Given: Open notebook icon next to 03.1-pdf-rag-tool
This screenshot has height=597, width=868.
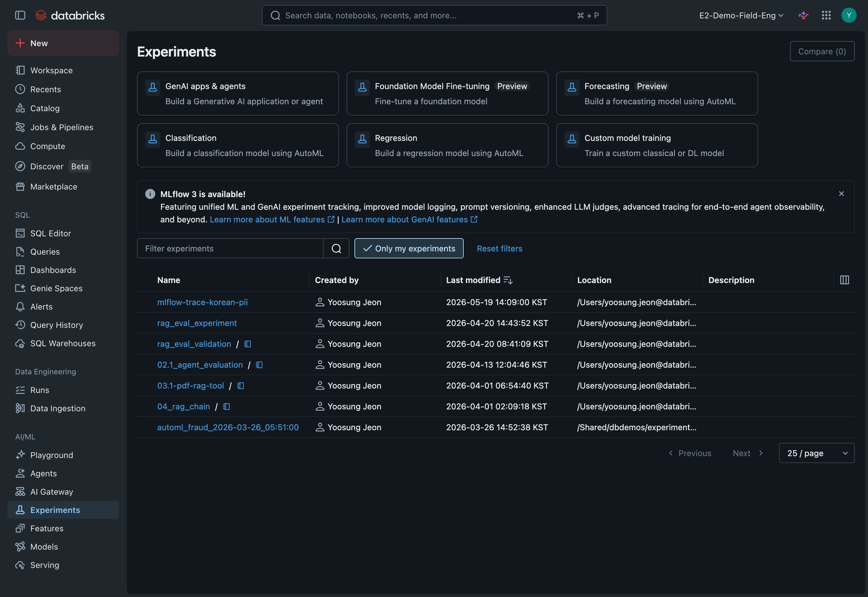Looking at the screenshot, I should pos(241,386).
